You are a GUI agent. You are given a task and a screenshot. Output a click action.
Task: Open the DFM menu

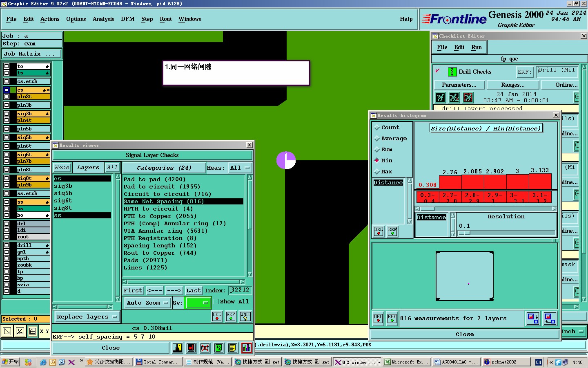pyautogui.click(x=128, y=19)
